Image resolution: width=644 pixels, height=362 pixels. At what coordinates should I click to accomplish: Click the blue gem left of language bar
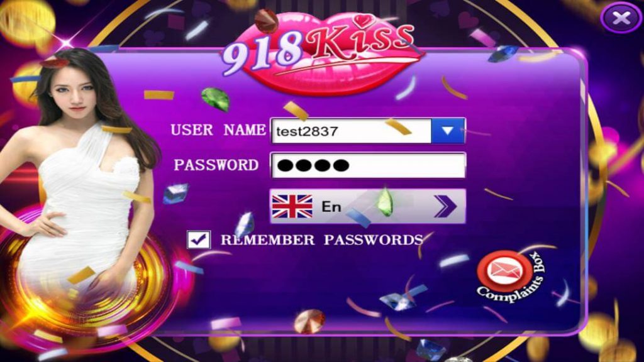click(175, 194)
